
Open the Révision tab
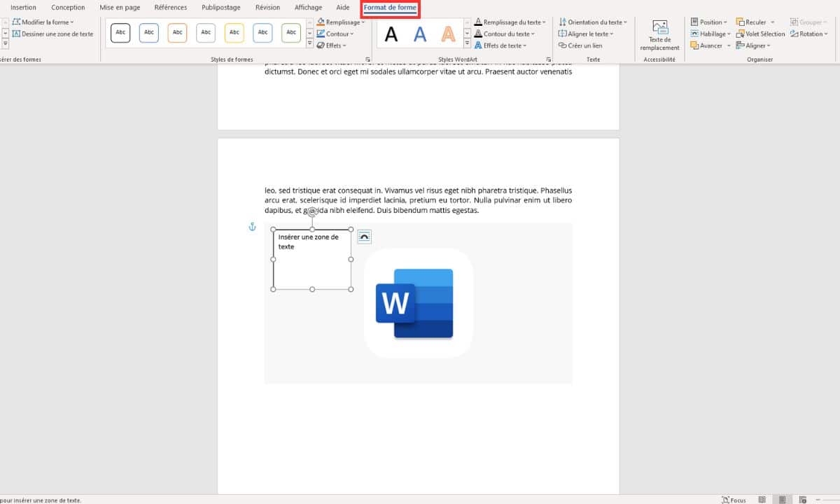[x=268, y=8]
